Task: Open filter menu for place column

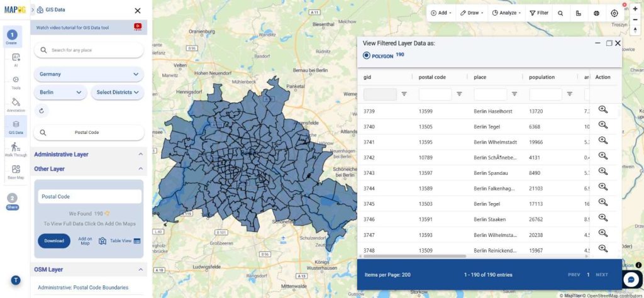Action: pyautogui.click(x=514, y=94)
